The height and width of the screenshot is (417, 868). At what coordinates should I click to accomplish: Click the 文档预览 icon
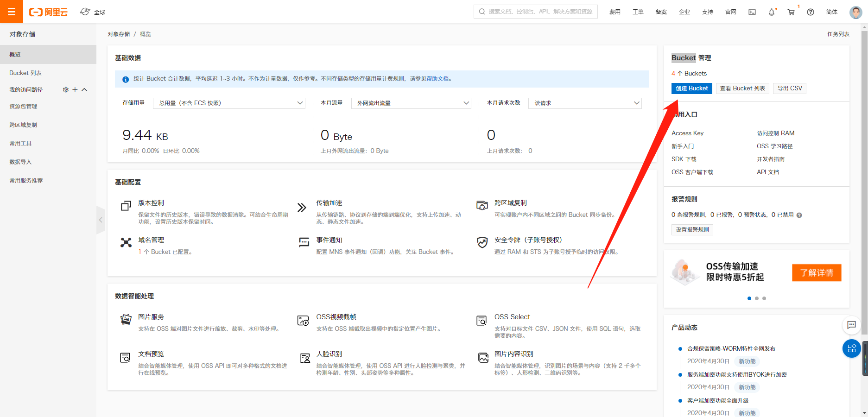(125, 357)
